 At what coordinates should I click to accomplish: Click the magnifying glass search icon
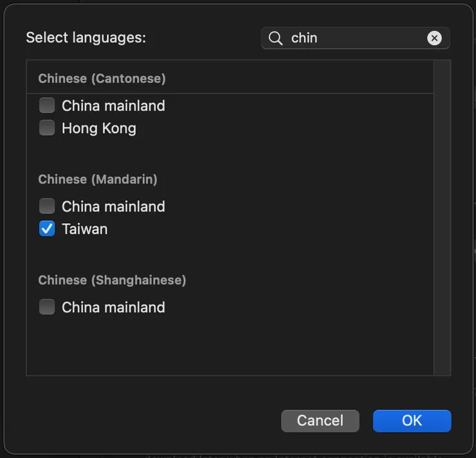point(275,38)
